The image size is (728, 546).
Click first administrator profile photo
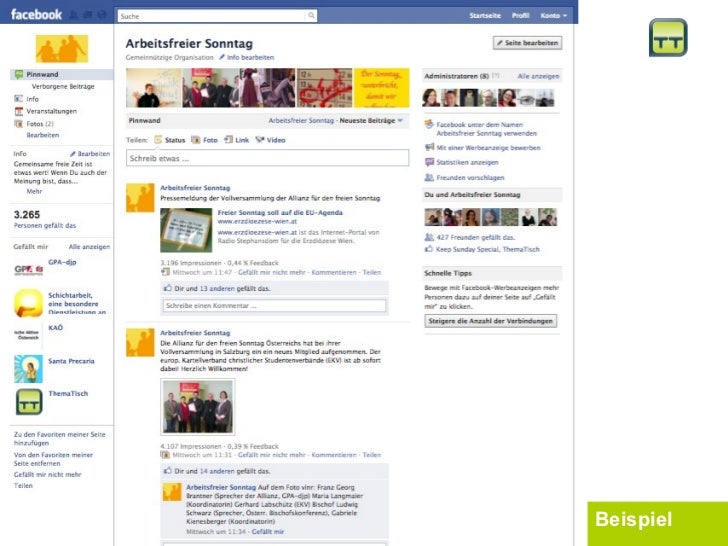pos(431,98)
